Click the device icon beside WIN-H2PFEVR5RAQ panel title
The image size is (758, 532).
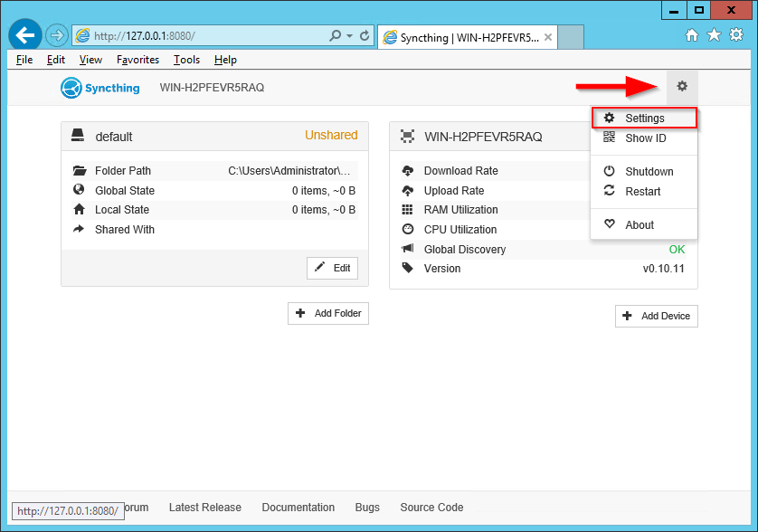[x=408, y=137]
